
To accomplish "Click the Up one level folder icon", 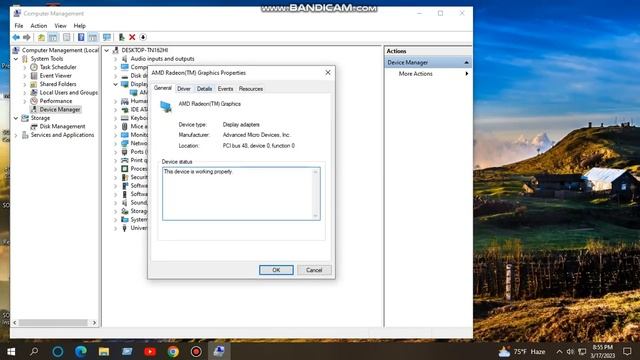I will point(41,38).
